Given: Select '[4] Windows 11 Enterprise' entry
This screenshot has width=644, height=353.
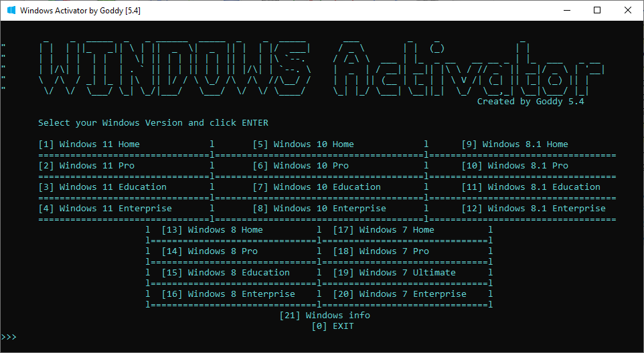Looking at the screenshot, I should pyautogui.click(x=105, y=209).
